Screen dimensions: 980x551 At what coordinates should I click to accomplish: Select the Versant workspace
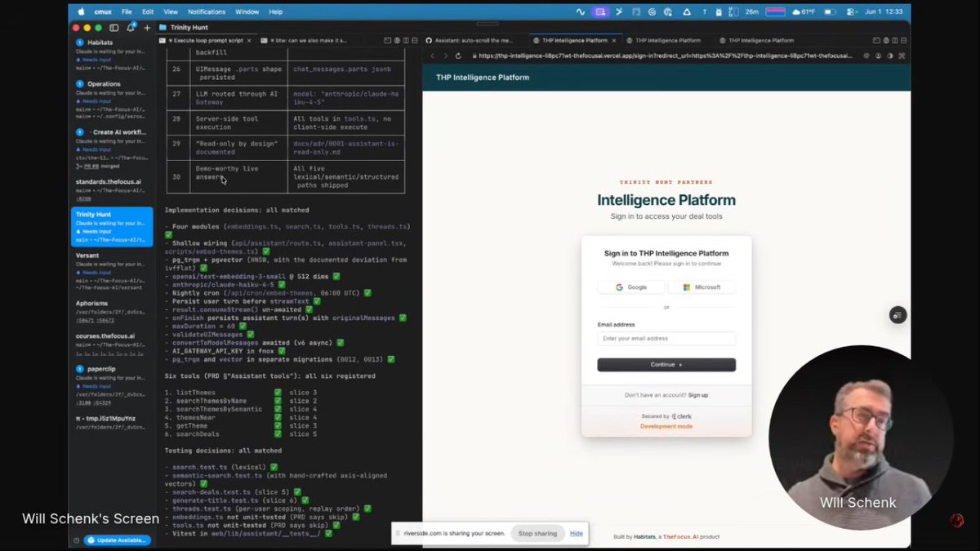112,271
